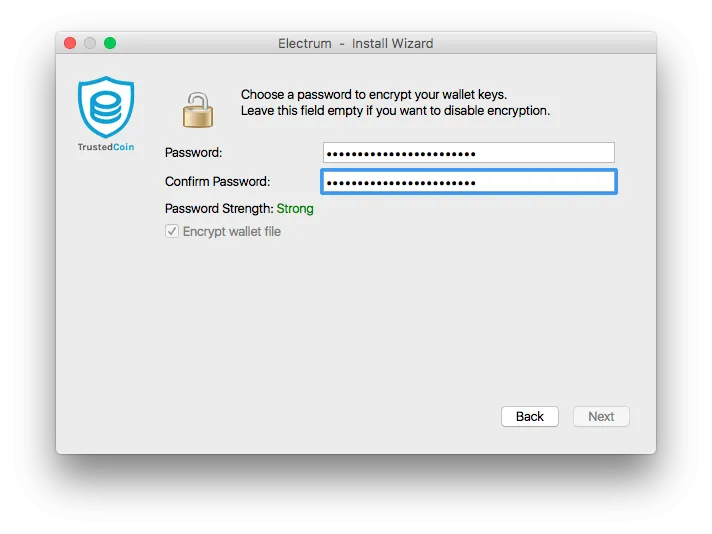Click the golden padlock icon
Image resolution: width=712 pixels, height=534 pixels.
point(198,110)
